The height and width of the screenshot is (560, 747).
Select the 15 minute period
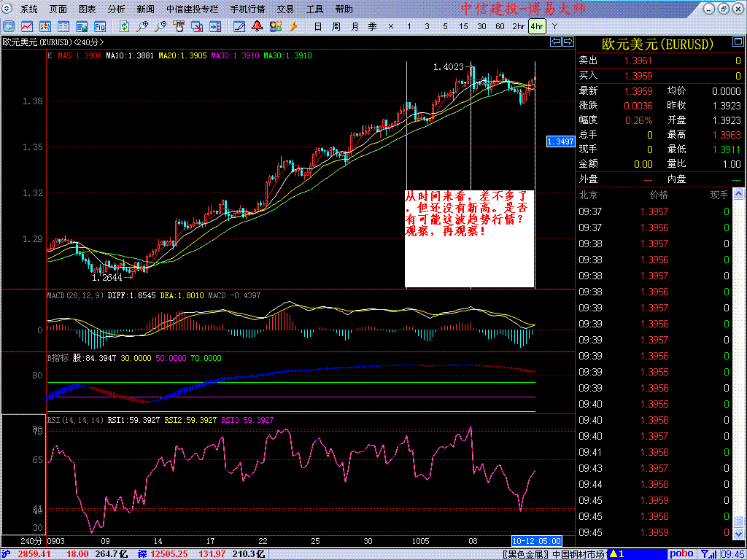[463, 26]
